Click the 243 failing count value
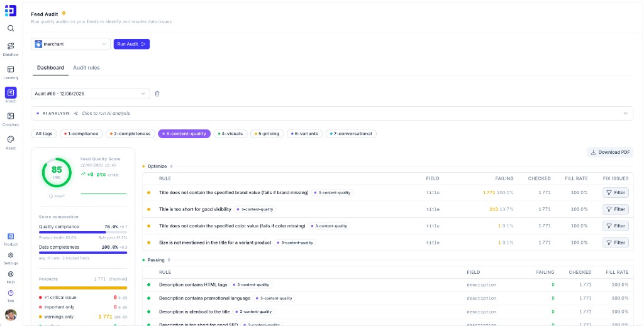Viewport: 644px width, 326px height. 494,209
